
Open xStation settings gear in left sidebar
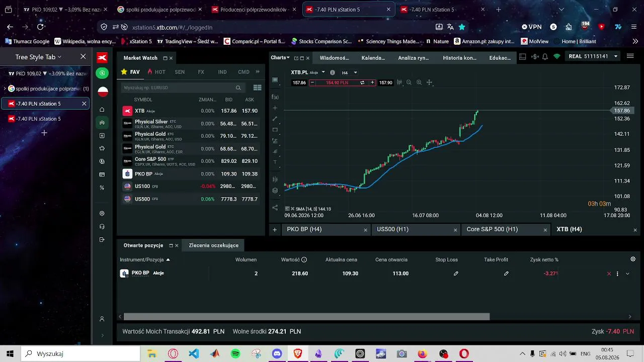point(102,213)
